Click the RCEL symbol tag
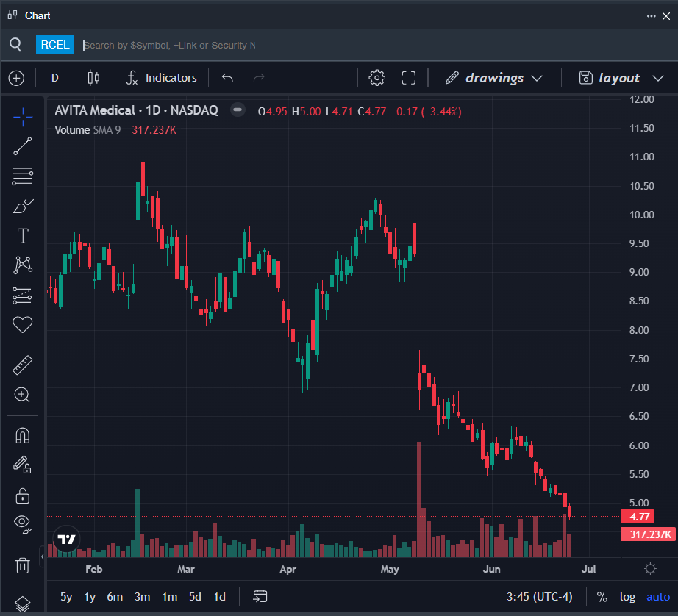 (55, 45)
